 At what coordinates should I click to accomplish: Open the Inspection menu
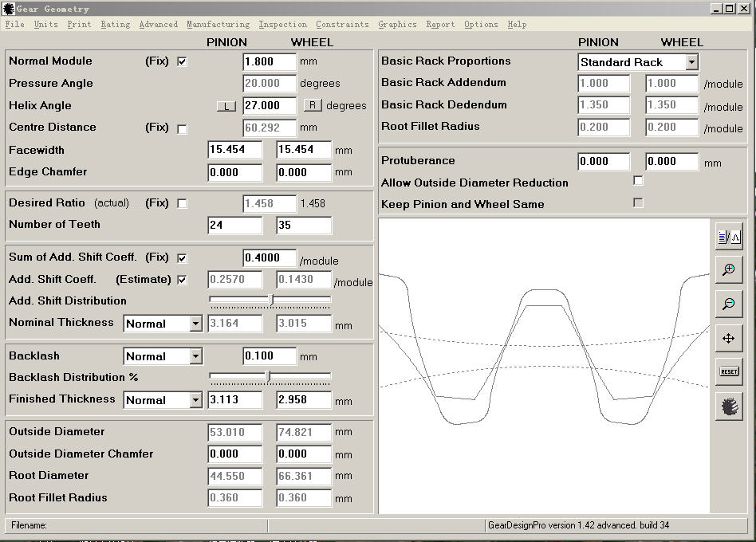coord(282,24)
